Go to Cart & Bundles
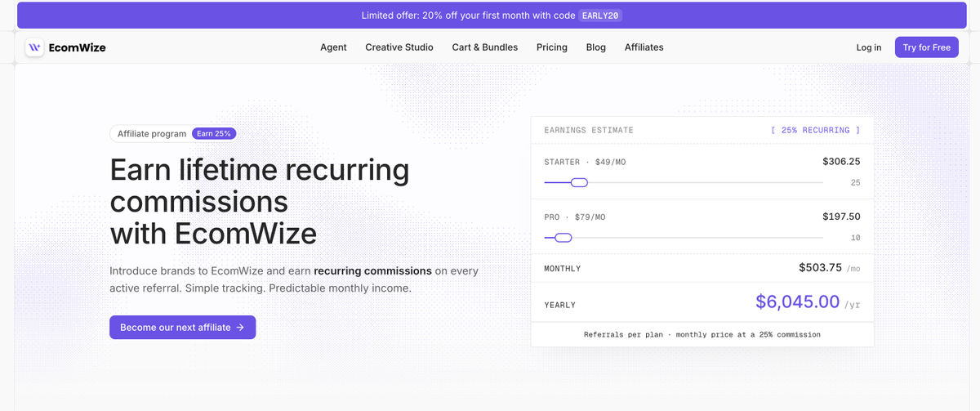 485,47
